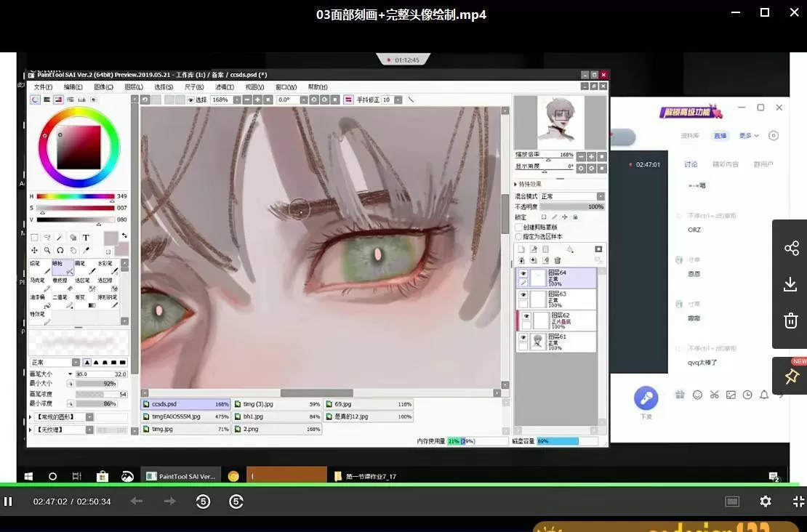807x532 pixels.
Task: Click the download icon on right sidebar
Action: (x=791, y=285)
